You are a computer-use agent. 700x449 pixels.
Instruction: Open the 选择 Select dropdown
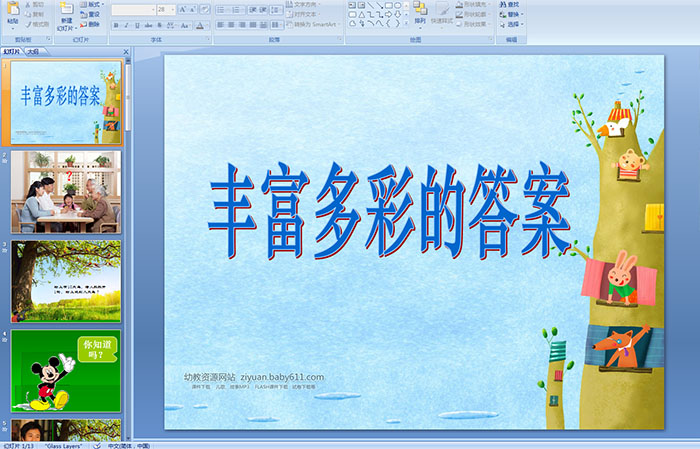tap(511, 24)
